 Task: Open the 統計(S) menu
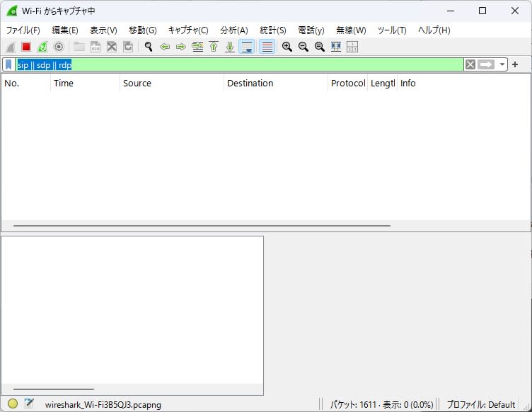(273, 30)
